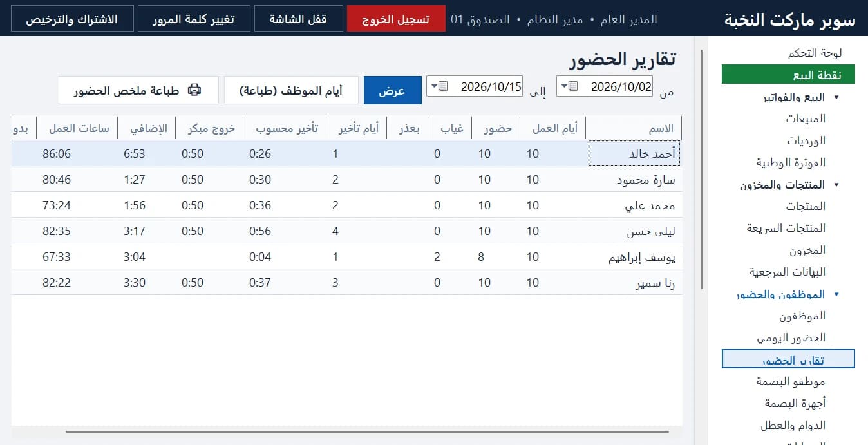This screenshot has width=868, height=445.
Task: Go to 'الورديات' in sidebar
Action: (806, 141)
